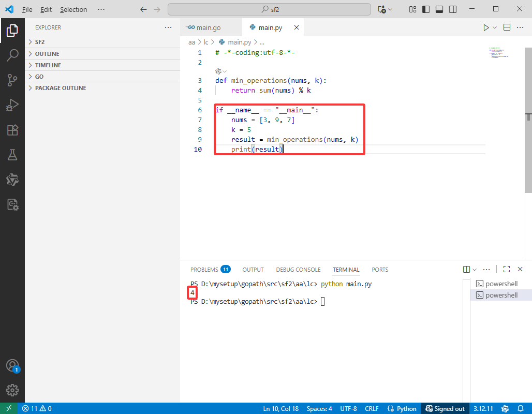Click the sf2 search command center
Viewport: 532px width, 414px height.
pos(270,9)
